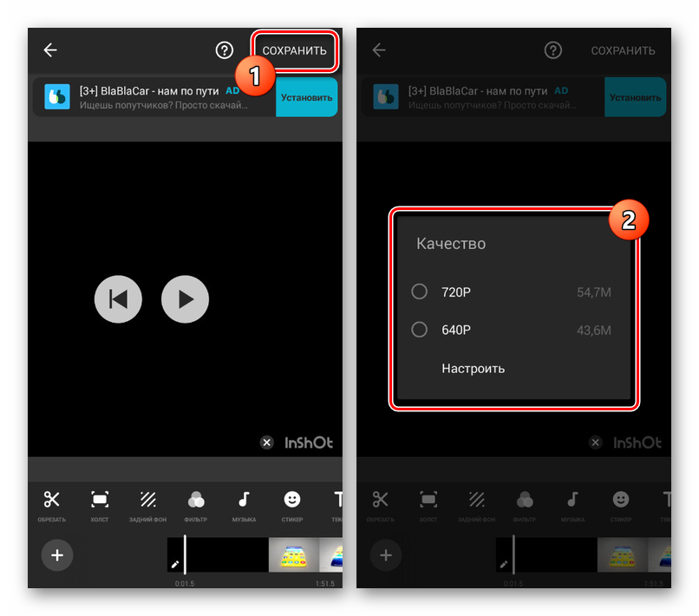Dismiss the BlaBlaCar ad with the X
699x616 pixels.
pos(267,442)
